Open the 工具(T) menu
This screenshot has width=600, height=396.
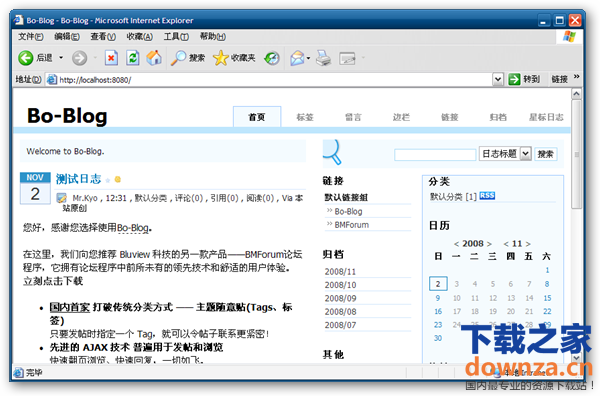tap(176, 36)
